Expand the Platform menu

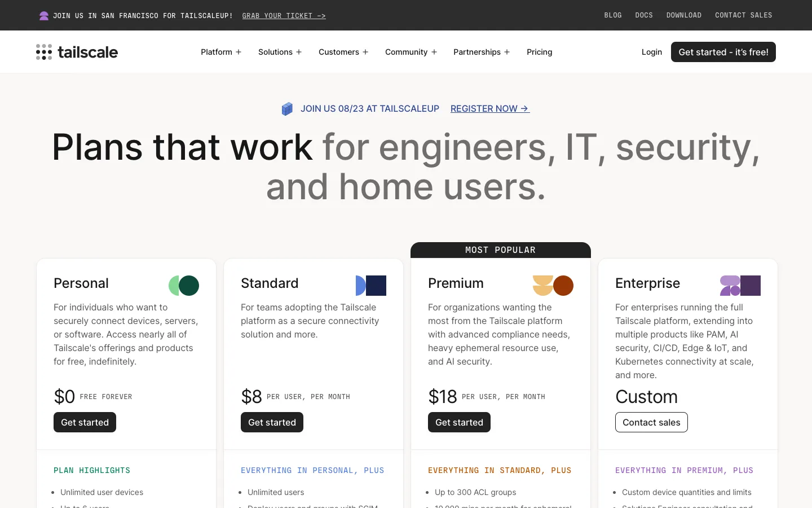tap(221, 52)
